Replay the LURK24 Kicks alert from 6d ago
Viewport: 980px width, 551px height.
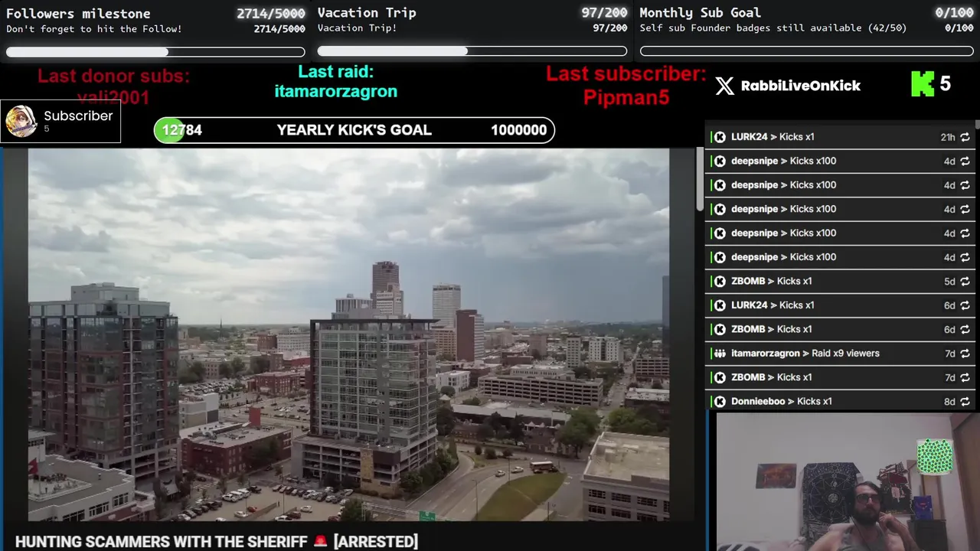[x=965, y=305]
